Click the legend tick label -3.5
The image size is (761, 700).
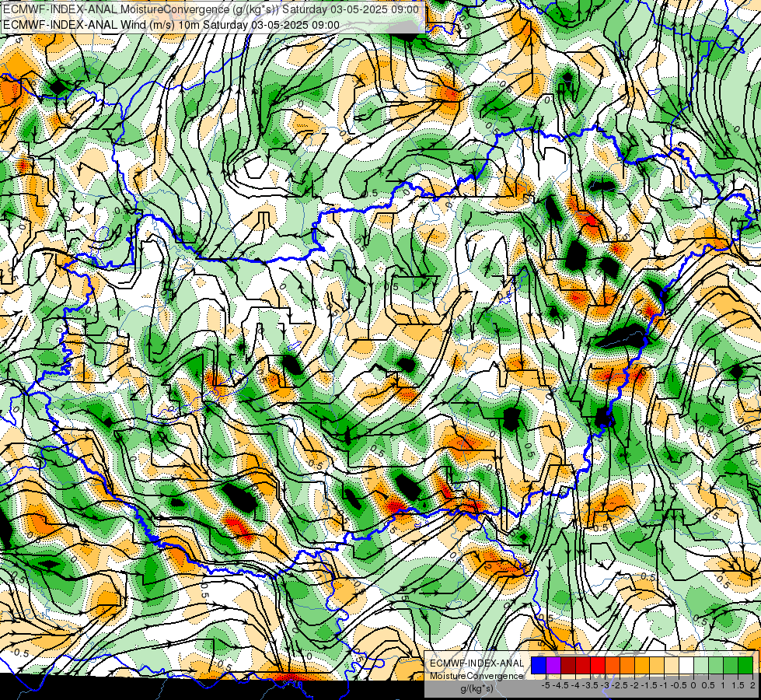tap(590, 685)
